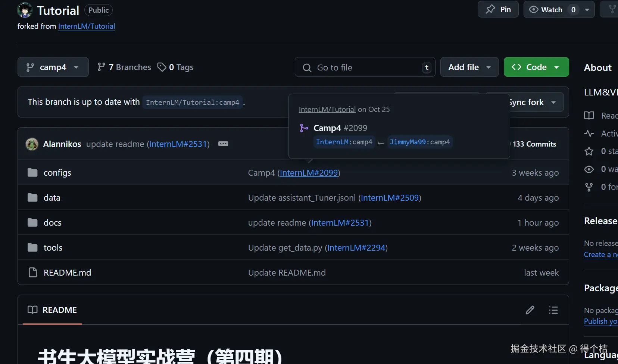Open the InternLM/Tutorial fork source link
The height and width of the screenshot is (364, 618).
tap(87, 26)
